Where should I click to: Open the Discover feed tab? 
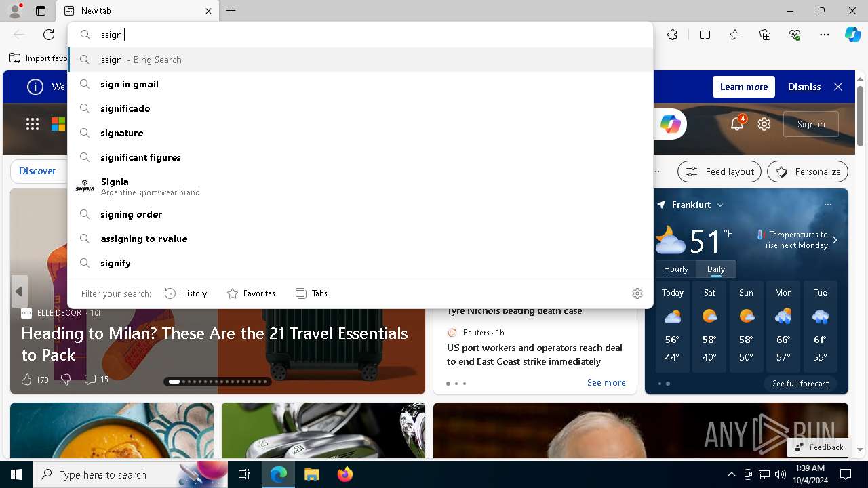tap(37, 171)
